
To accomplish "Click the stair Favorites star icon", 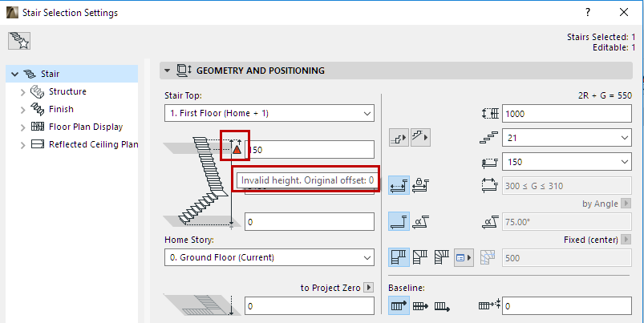I will coord(18,41).
